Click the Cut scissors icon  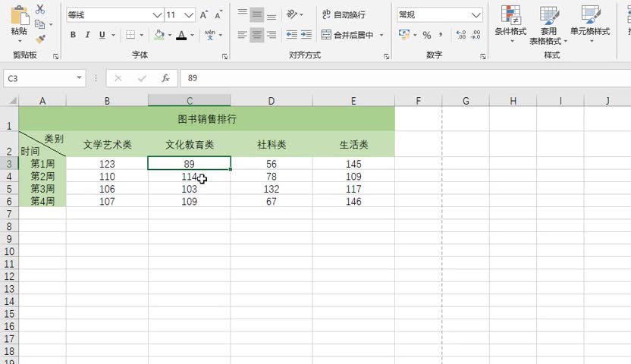click(40, 9)
